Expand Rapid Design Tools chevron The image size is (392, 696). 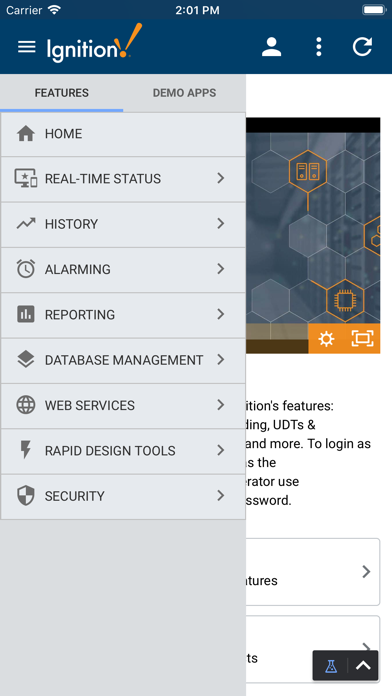(x=221, y=450)
